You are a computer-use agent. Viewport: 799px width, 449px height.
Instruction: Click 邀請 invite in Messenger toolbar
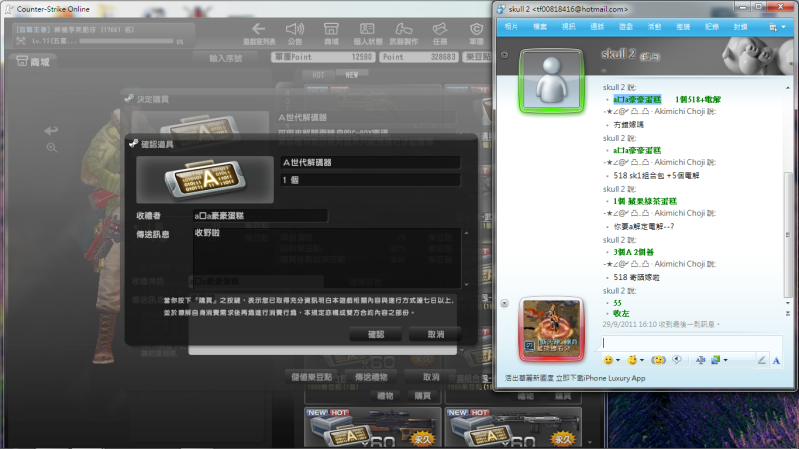point(683,27)
